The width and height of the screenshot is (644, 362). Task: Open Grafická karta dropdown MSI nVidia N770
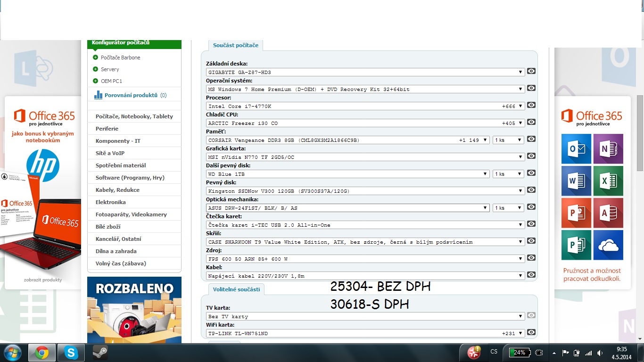pos(365,157)
